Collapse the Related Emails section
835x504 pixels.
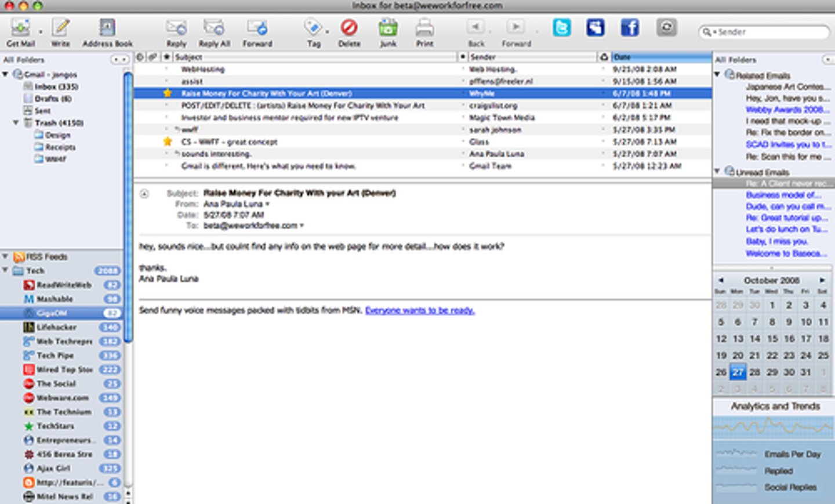click(x=717, y=75)
